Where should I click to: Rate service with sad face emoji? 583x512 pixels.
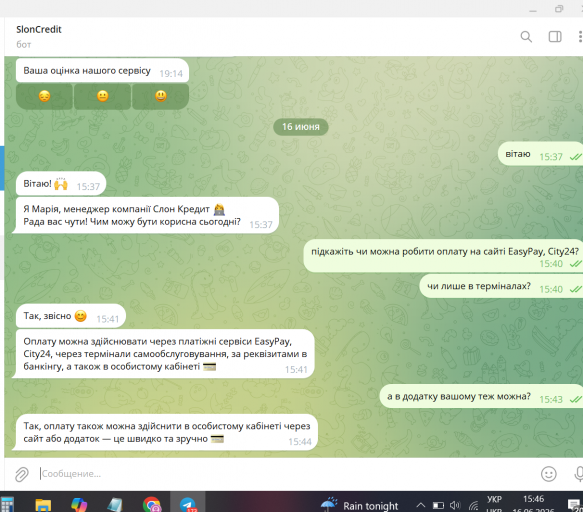(x=44, y=96)
